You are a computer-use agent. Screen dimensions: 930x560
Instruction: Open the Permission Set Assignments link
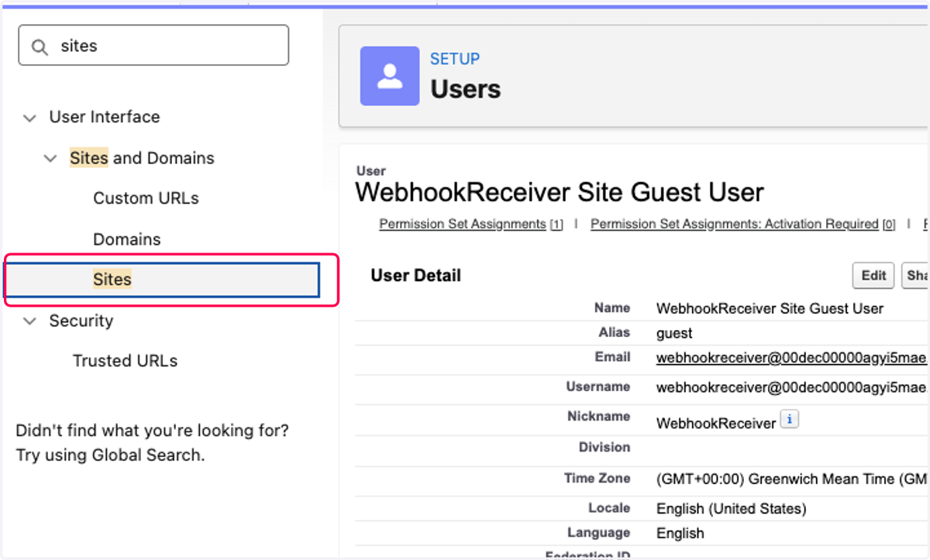tap(463, 224)
